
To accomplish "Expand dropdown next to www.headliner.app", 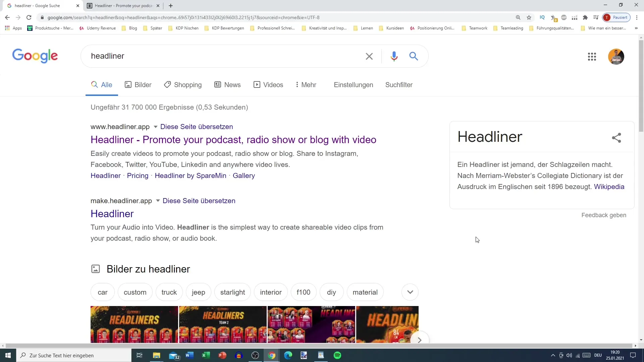I will pos(155,127).
